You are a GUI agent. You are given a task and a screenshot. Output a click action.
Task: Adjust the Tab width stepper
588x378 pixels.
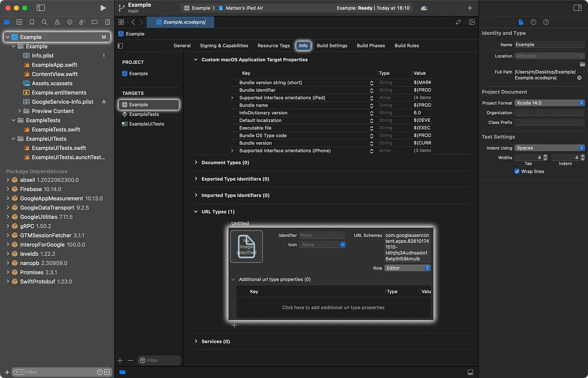click(545, 157)
